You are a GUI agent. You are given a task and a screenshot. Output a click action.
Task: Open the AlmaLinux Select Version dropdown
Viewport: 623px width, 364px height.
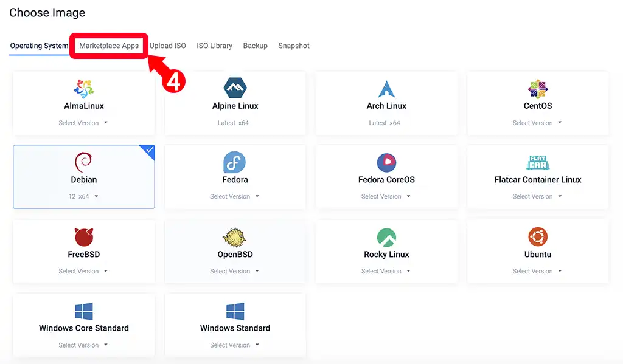pyautogui.click(x=83, y=123)
